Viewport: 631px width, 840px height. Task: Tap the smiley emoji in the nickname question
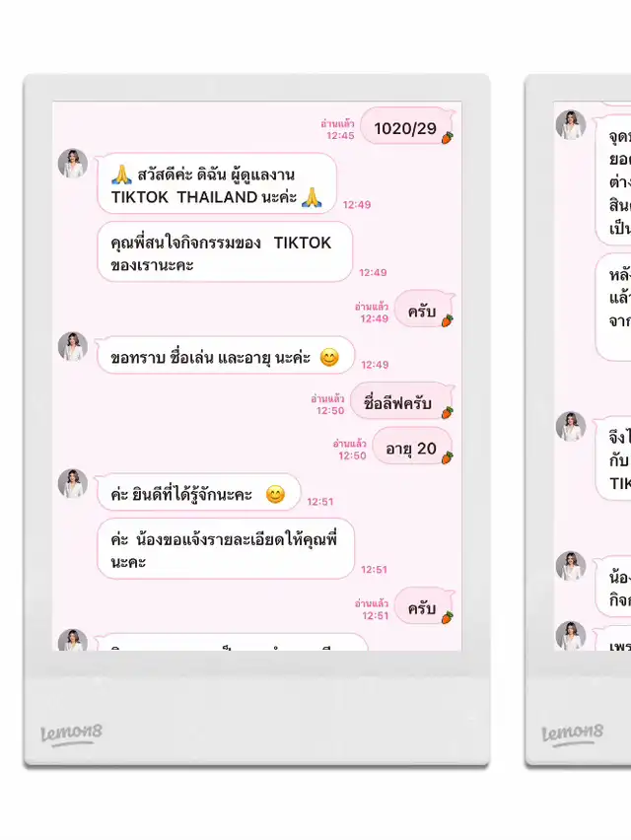tap(329, 357)
